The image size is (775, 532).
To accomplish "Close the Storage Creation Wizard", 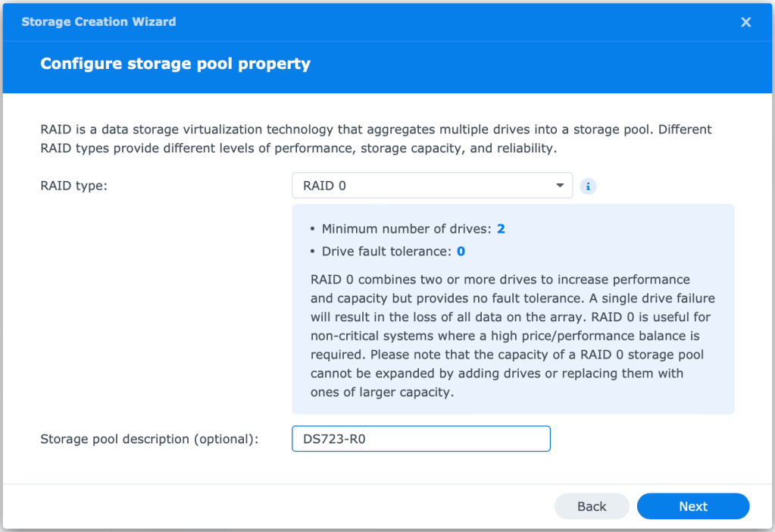I will (745, 22).
